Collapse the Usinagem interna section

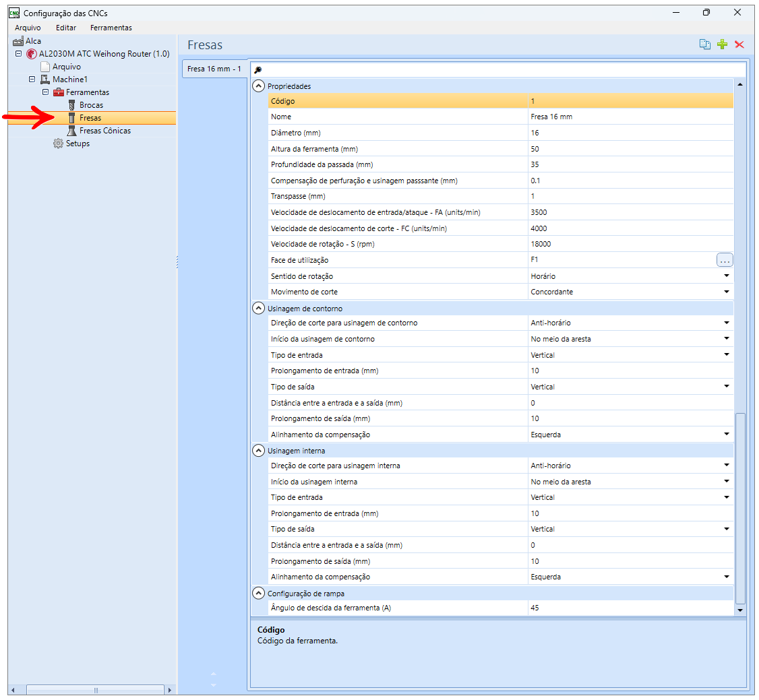259,451
